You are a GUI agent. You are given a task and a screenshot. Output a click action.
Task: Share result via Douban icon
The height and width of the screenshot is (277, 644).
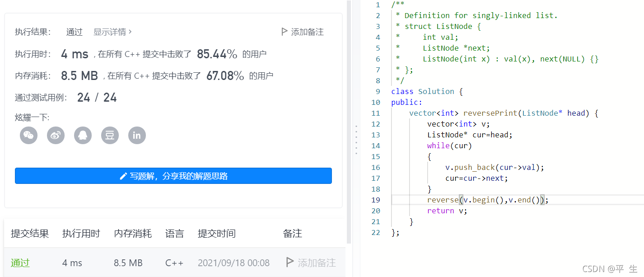pos(110,135)
